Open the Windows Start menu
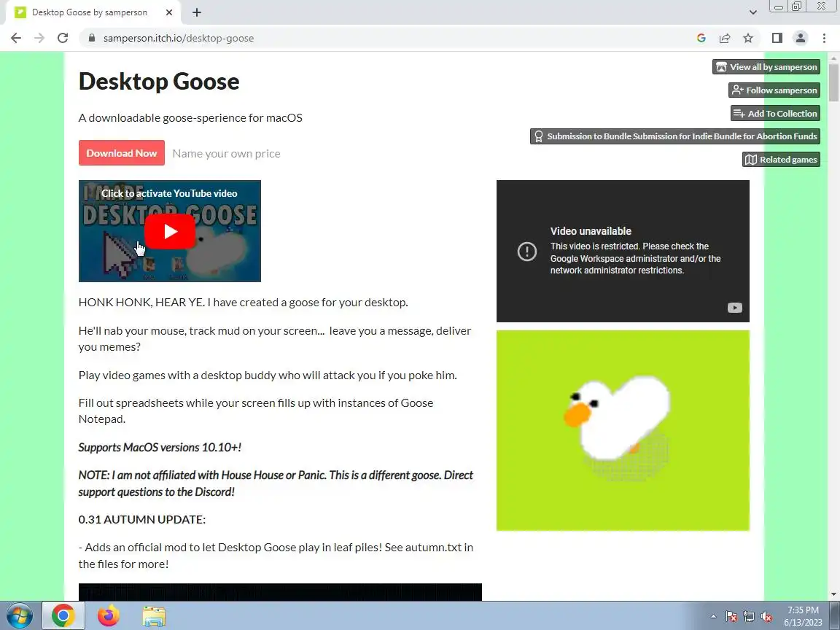The width and height of the screenshot is (840, 630). [19, 616]
